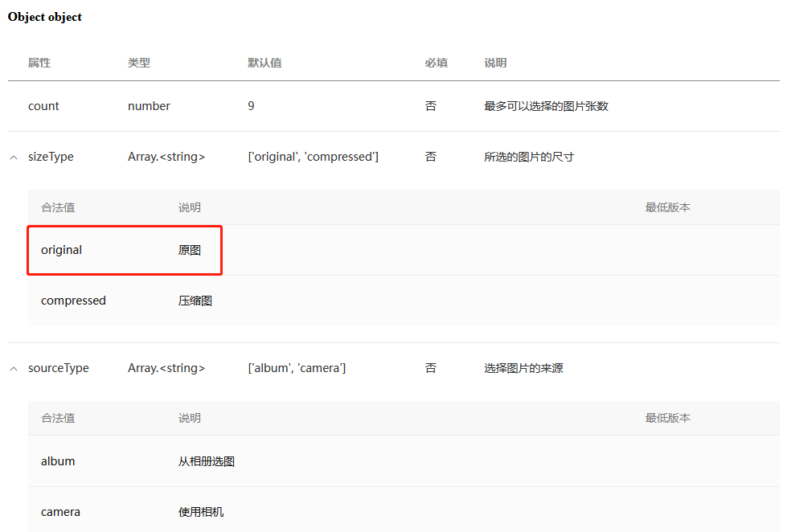
Task: Click the 'sizeType' property name
Action: pos(51,157)
